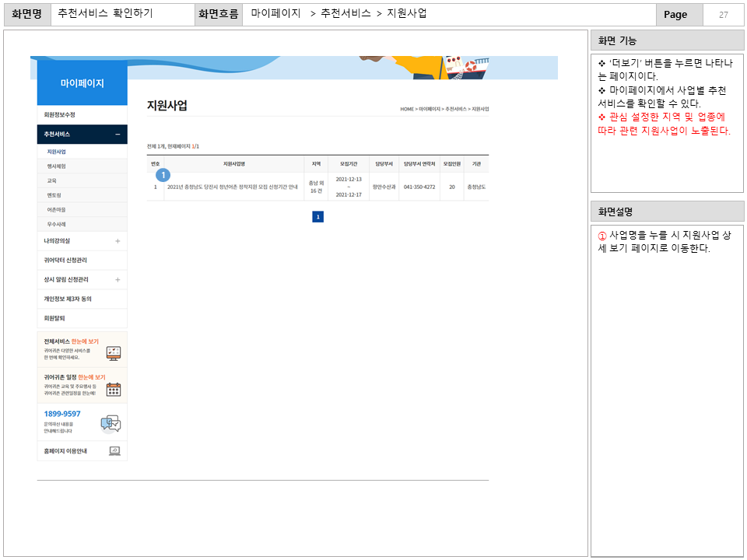The width and height of the screenshot is (747, 560).
Task: Open the 행사체험 menu item
Action: [x=61, y=165]
